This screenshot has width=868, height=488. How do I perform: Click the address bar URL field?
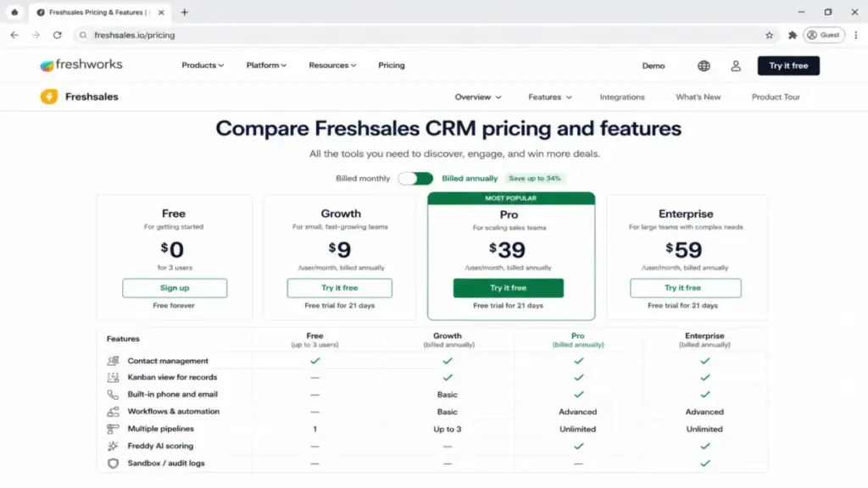pyautogui.click(x=426, y=35)
